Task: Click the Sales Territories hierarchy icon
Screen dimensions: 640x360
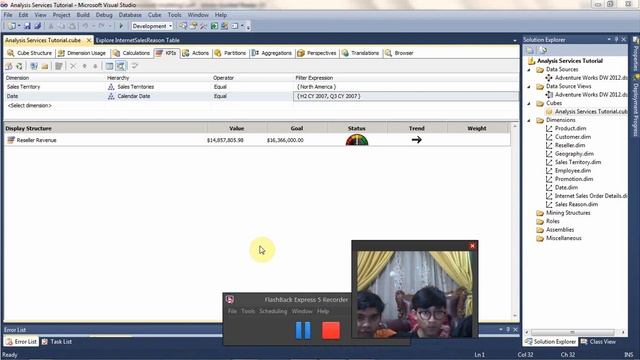Action: coord(111,87)
